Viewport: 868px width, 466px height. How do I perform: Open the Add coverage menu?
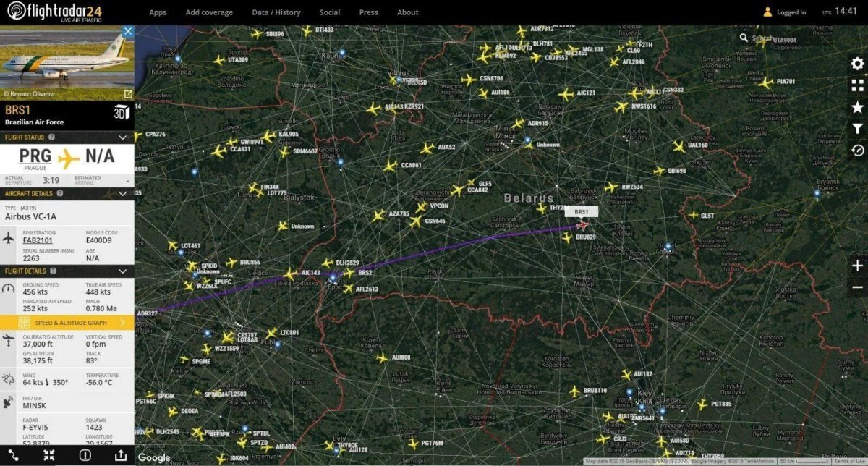[209, 12]
